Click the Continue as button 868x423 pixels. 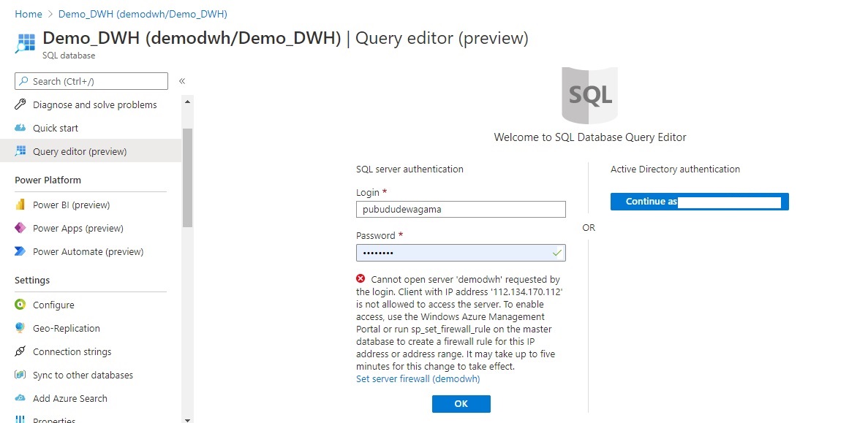(700, 201)
